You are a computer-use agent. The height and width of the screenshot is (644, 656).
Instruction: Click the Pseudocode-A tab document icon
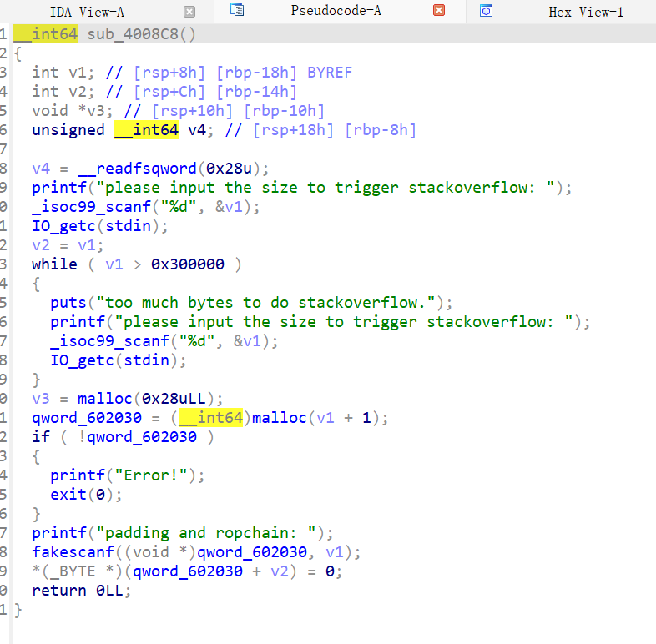point(237,11)
